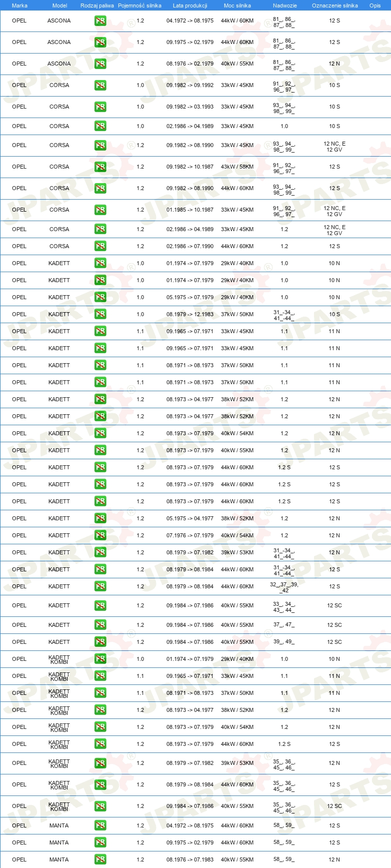
Task: Click fuel icon in Kadett 08.1979 -> 12.1983 row
Action: tap(100, 315)
